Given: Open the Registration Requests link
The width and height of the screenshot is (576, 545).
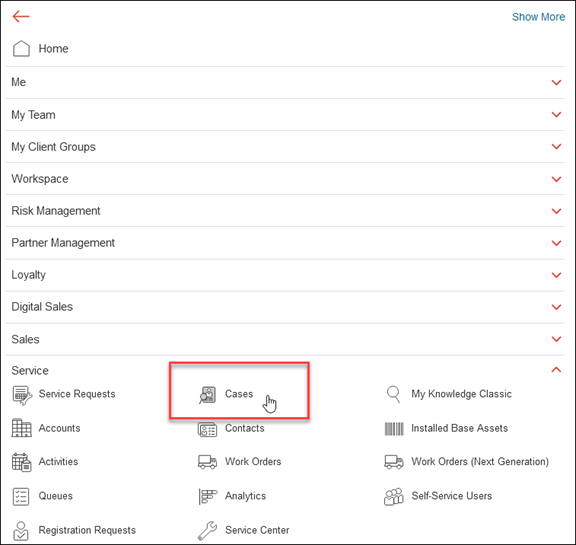Looking at the screenshot, I should point(87,530).
